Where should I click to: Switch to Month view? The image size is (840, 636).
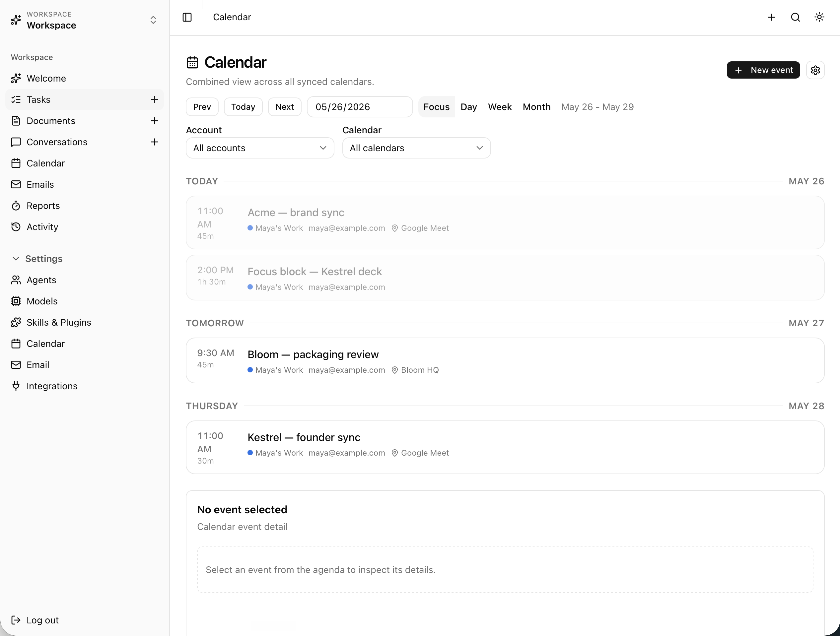(536, 107)
